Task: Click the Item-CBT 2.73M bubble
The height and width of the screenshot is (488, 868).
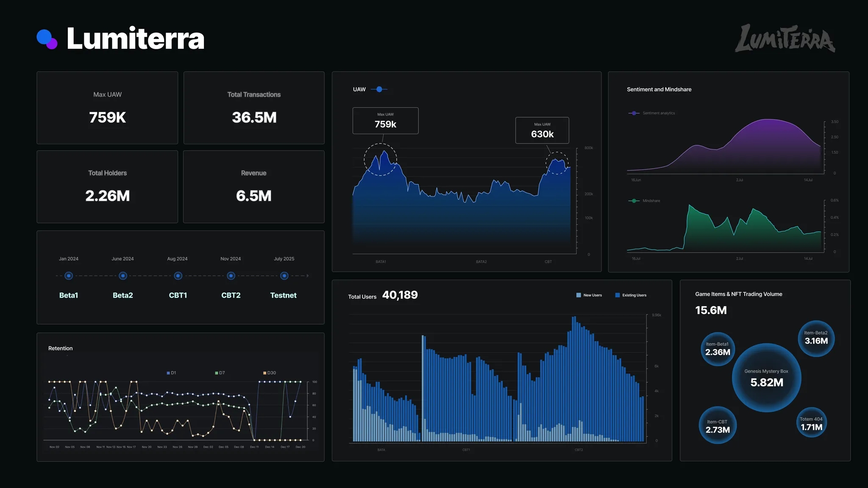Action: point(718,425)
